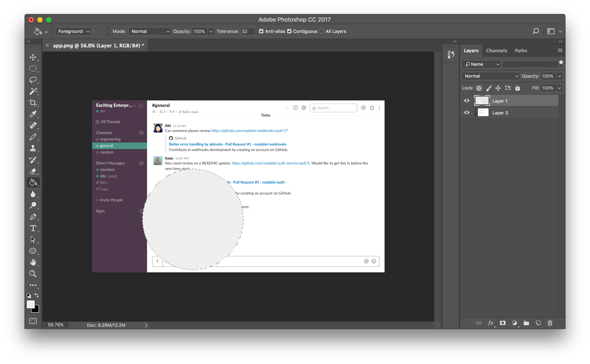Click the foreground color swatch
Viewport: 590px width, 364px height.
pyautogui.click(x=30, y=305)
